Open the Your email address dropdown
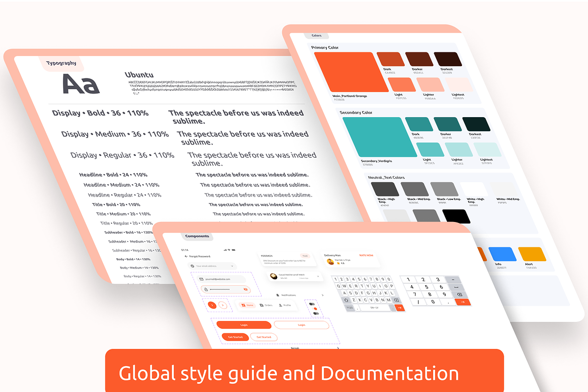Viewport: 588px width, 392px height. [x=212, y=266]
